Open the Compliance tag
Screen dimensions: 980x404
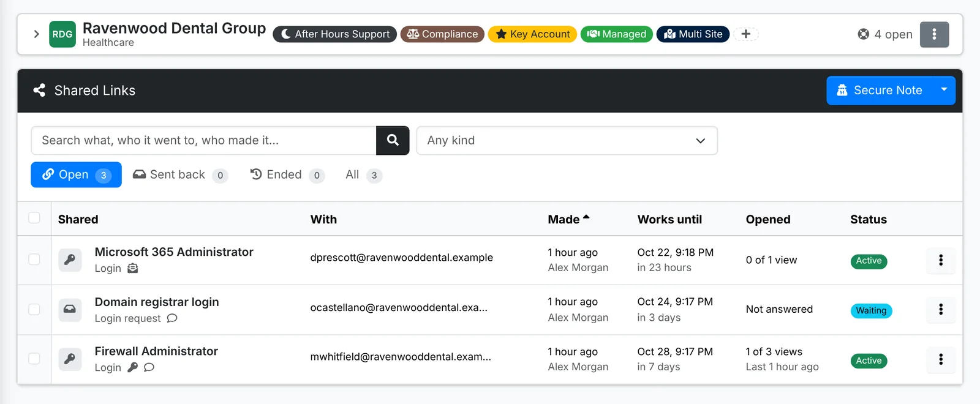coord(442,34)
